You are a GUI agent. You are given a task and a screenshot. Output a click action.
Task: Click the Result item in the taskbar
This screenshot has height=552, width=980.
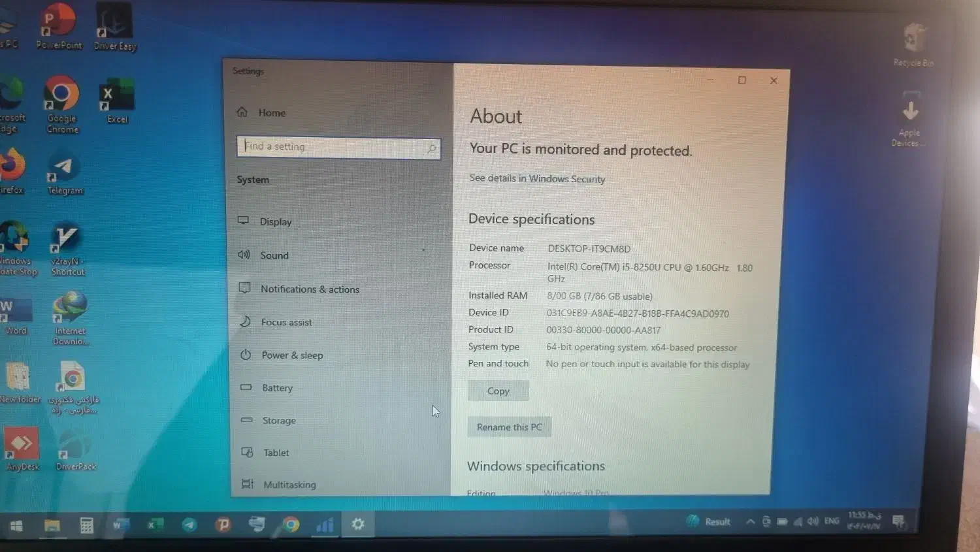point(708,521)
